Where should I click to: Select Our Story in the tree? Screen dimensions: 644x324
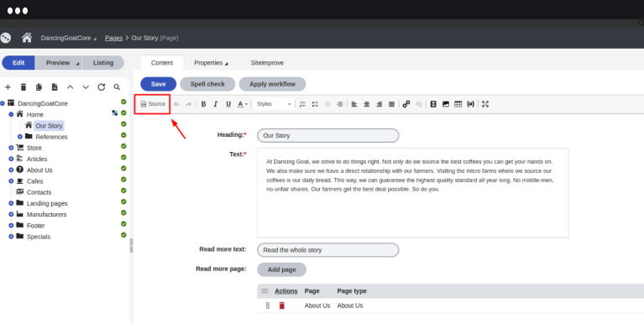49,126
